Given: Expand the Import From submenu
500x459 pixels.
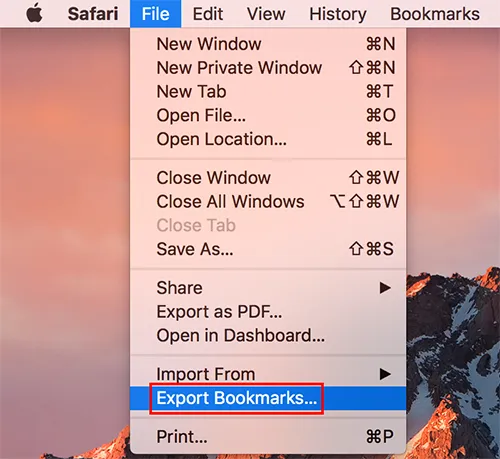Looking at the screenshot, I should click(x=268, y=374).
